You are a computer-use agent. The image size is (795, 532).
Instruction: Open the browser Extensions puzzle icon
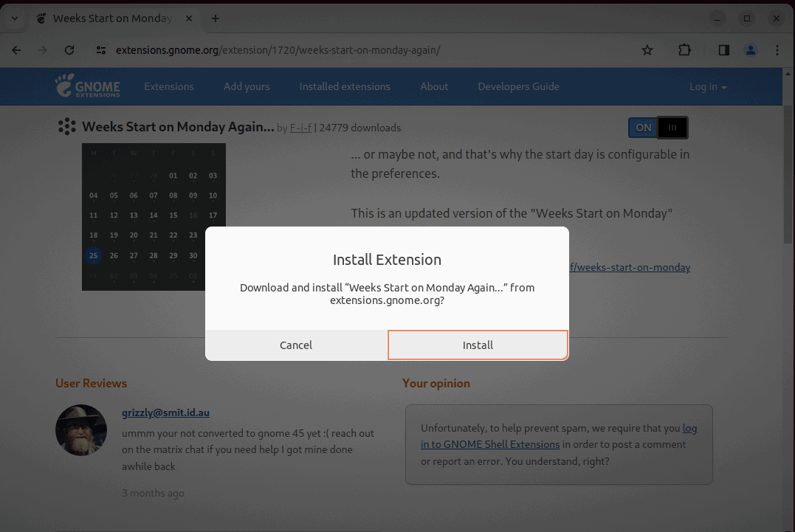pyautogui.click(x=684, y=50)
